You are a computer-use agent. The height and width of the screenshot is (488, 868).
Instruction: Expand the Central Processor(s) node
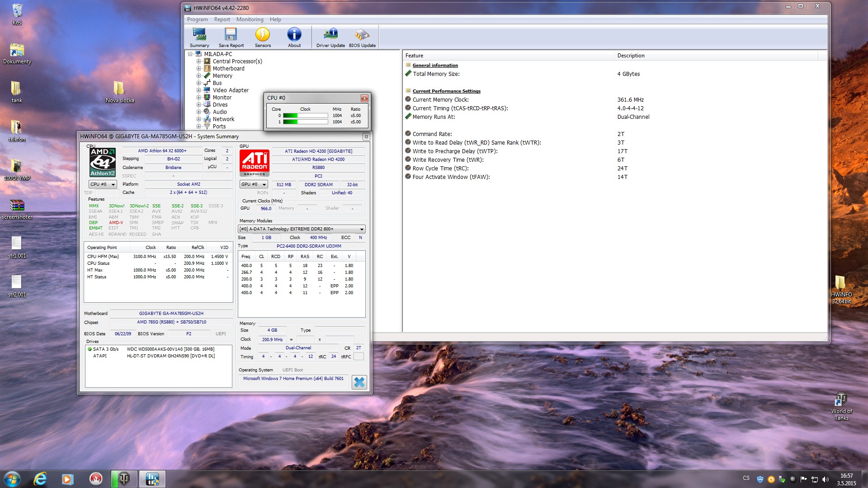(x=198, y=61)
